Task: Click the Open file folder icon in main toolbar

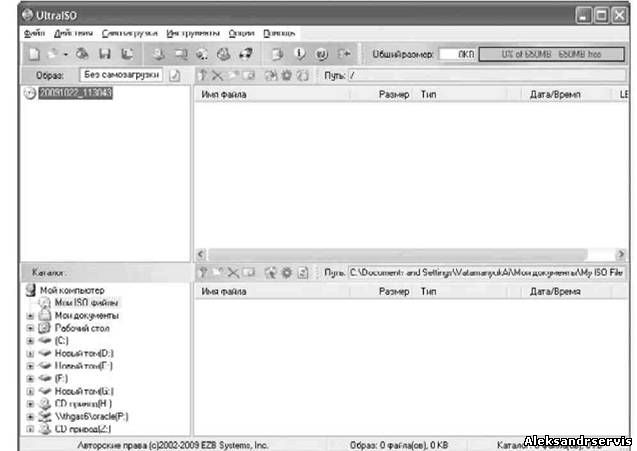Action: pos(53,54)
